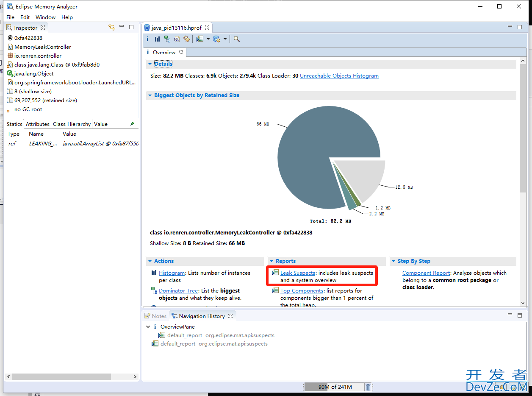Collapse the Reports section
The height and width of the screenshot is (396, 532).
(x=271, y=261)
